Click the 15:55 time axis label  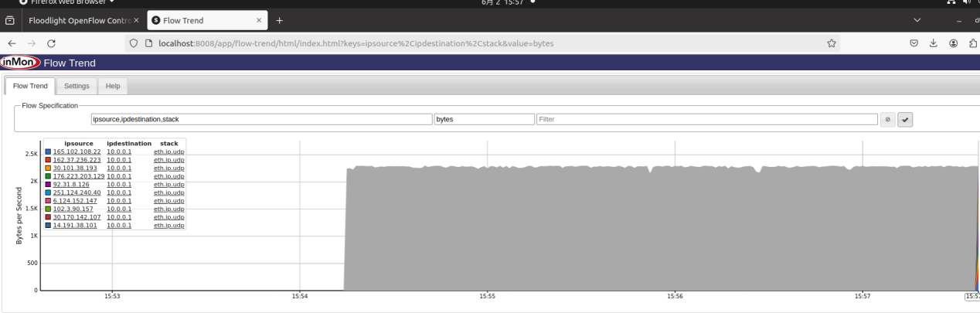tap(487, 297)
